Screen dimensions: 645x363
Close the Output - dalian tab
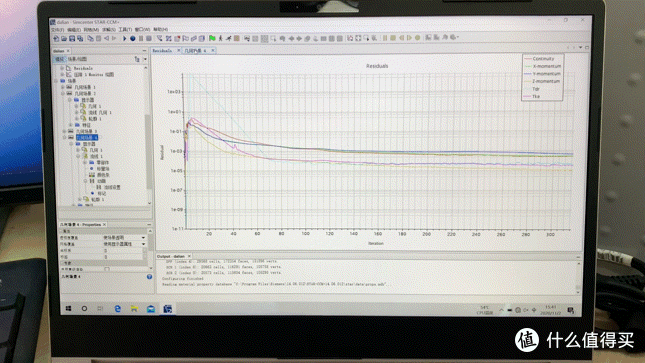(189, 256)
